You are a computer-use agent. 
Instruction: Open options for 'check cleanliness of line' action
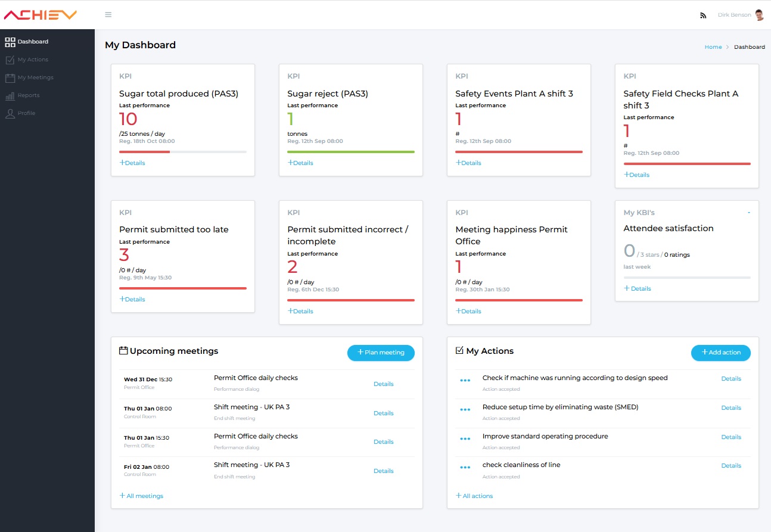465,468
